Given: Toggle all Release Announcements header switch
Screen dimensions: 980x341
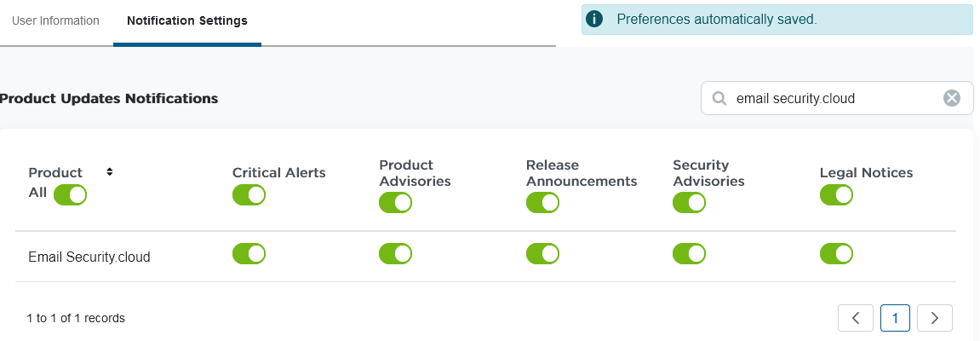Looking at the screenshot, I should tap(543, 202).
